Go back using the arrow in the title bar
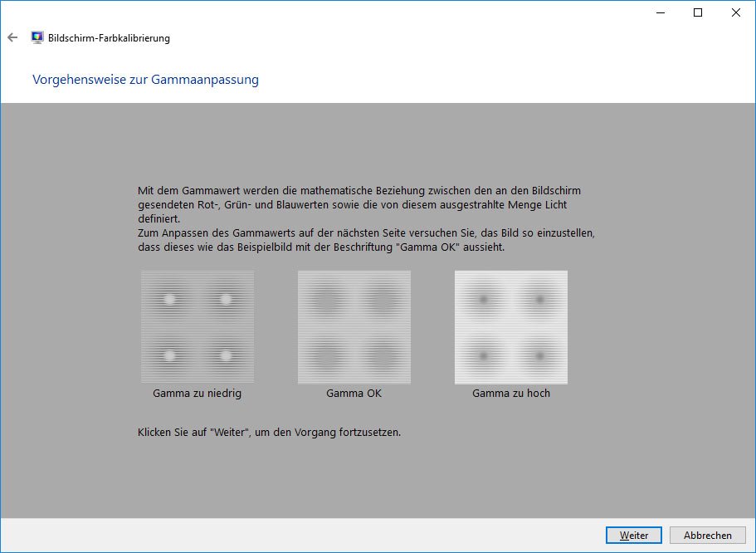 [12, 37]
